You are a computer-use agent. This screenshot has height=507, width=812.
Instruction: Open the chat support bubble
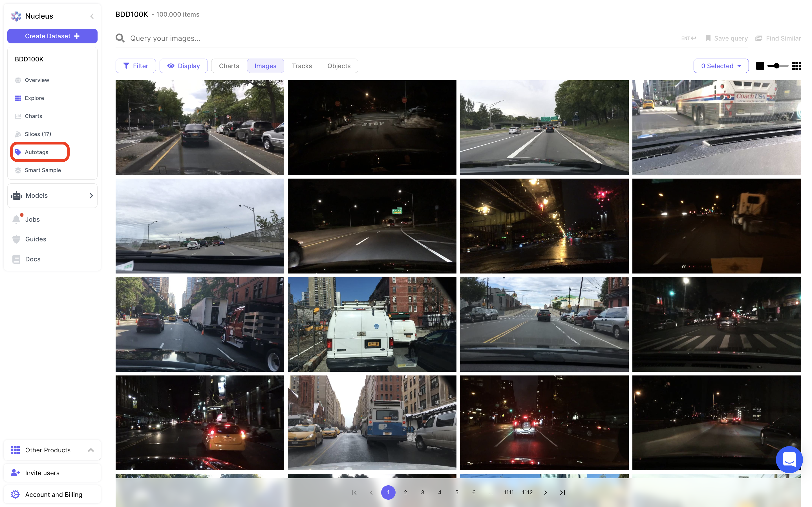[x=789, y=459]
